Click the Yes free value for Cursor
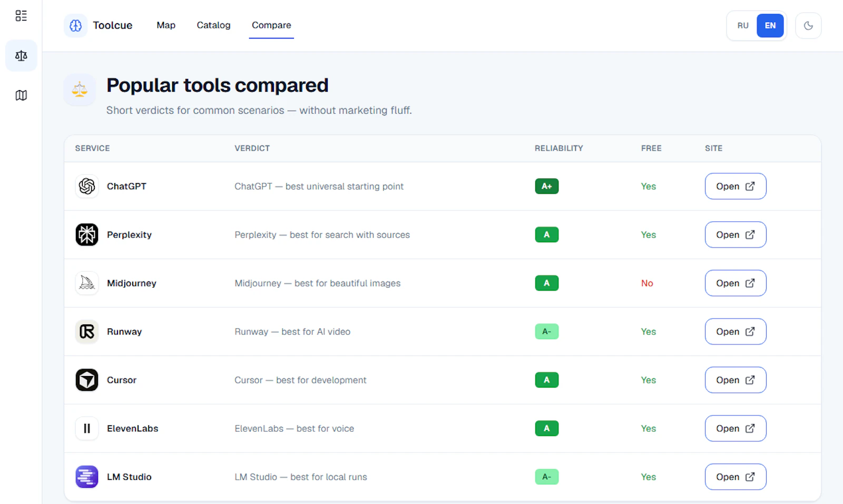 pyautogui.click(x=649, y=380)
